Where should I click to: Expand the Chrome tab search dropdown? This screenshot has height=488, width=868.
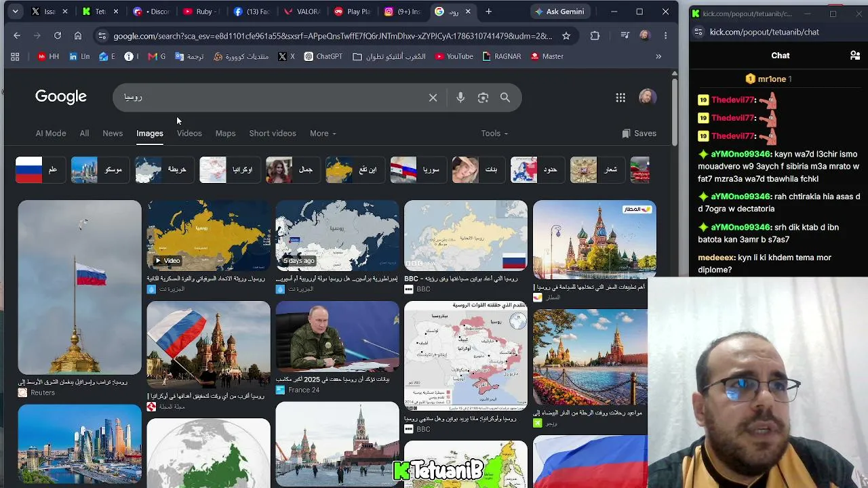click(15, 12)
